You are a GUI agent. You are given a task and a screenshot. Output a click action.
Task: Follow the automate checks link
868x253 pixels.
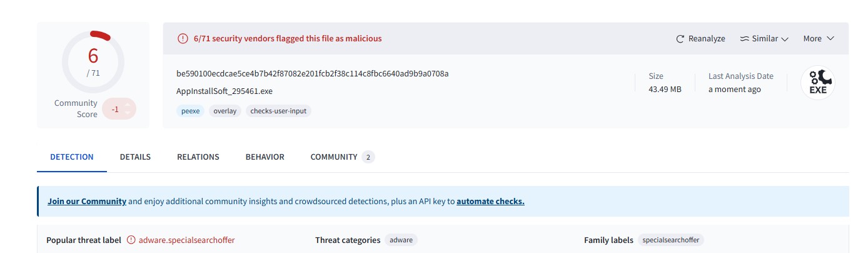coord(490,202)
